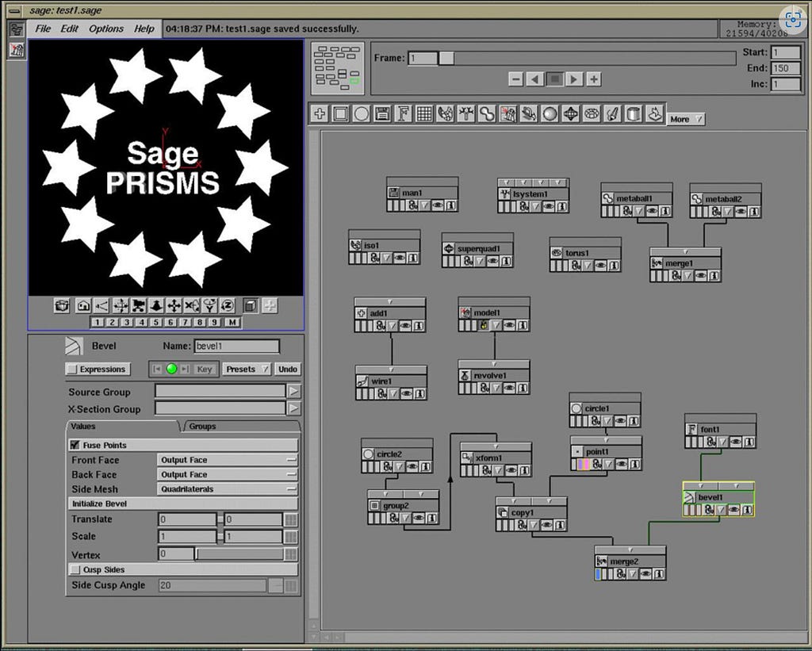The height and width of the screenshot is (651, 812).
Task: Open the Options menu
Action: click(106, 29)
